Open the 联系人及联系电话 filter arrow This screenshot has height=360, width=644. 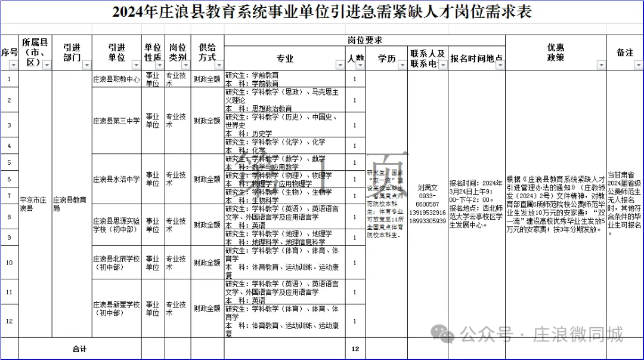tap(442, 65)
